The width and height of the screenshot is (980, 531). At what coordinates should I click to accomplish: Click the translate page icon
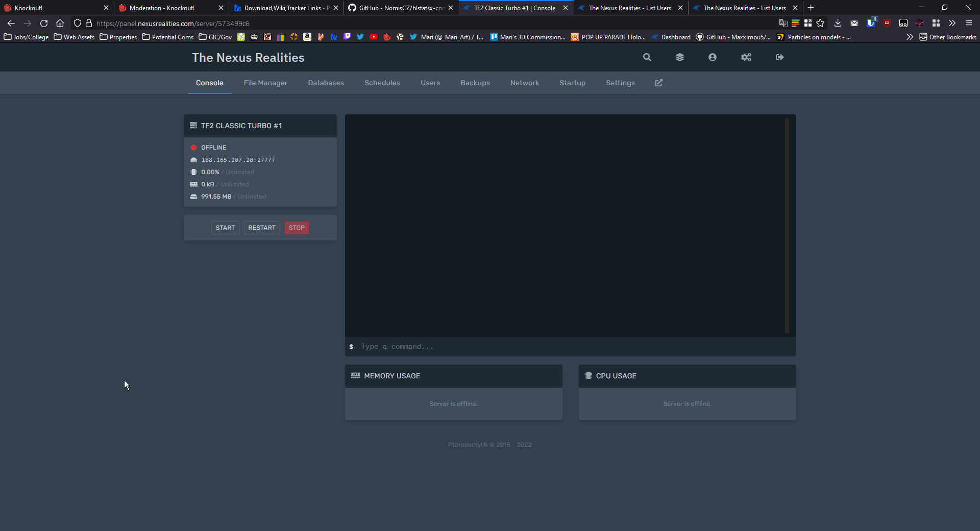tap(783, 23)
